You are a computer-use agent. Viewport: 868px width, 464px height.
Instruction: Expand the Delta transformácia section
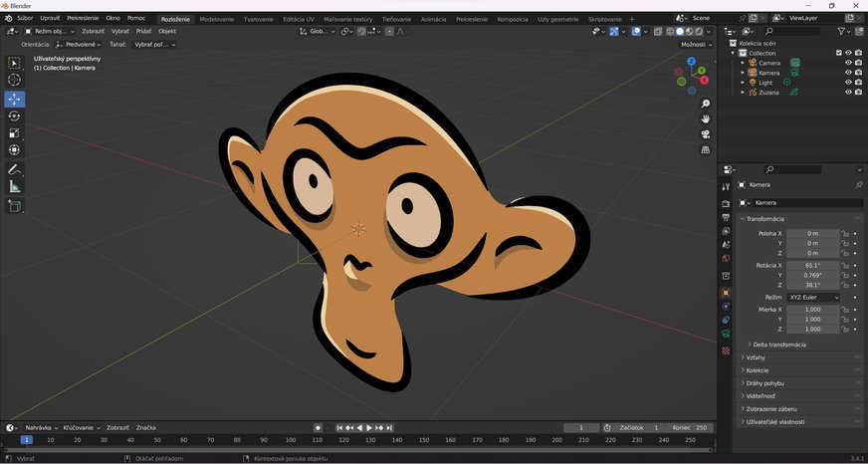(778, 345)
